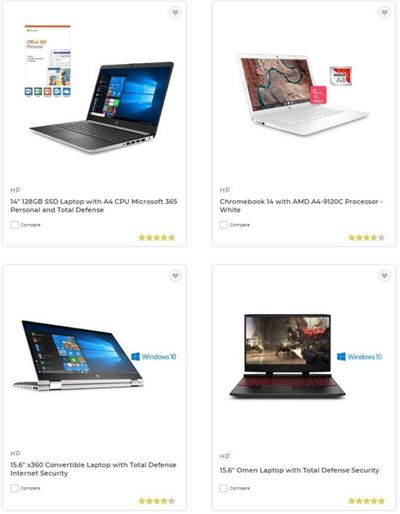Viewport: 400px width, 514px height.
Task: View star rating of Omen Laptop
Action: tap(366, 501)
